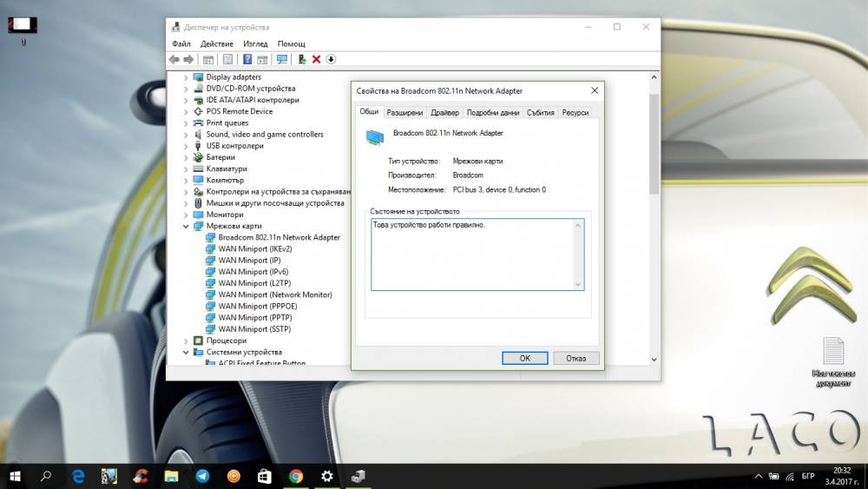Expand the Display adapters category
Screen dimensions: 868x489
(x=186, y=77)
